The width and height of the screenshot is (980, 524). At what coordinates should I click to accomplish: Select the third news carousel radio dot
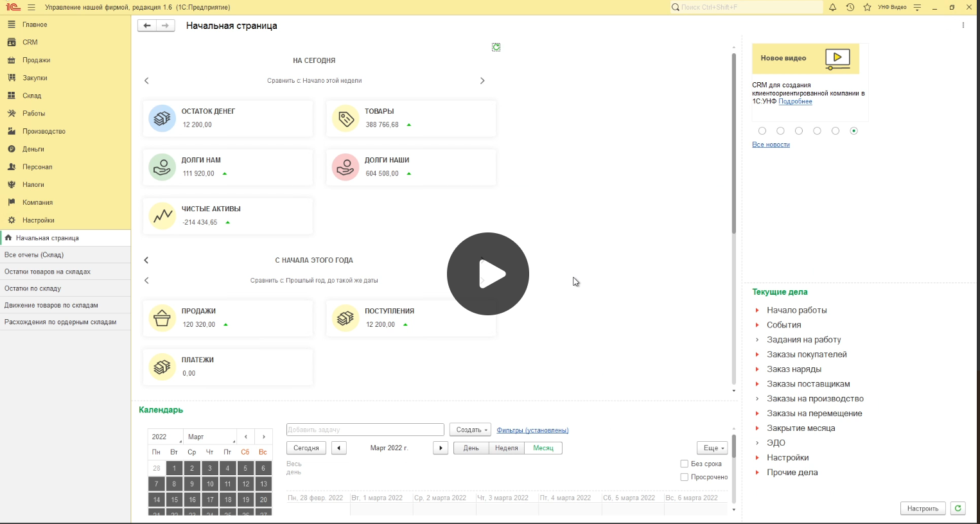799,131
